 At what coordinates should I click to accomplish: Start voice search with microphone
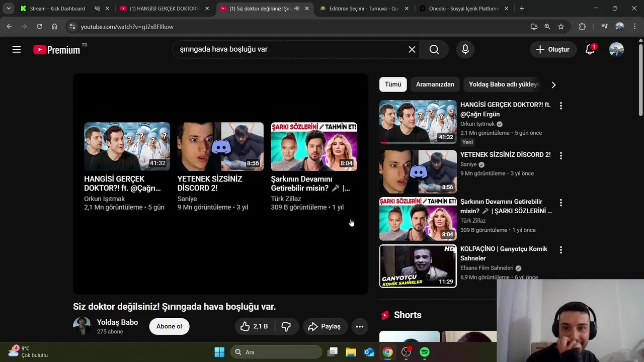(x=465, y=49)
